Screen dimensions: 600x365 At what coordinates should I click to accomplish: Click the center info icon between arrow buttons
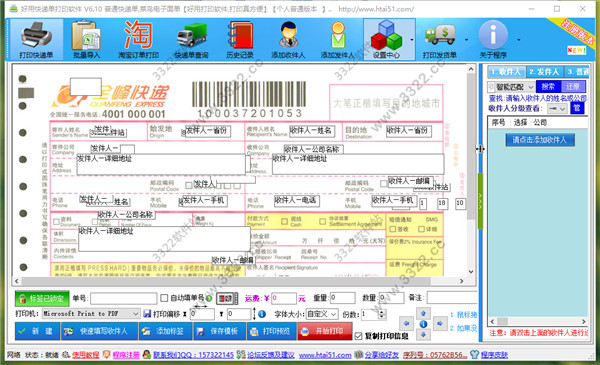click(x=423, y=324)
